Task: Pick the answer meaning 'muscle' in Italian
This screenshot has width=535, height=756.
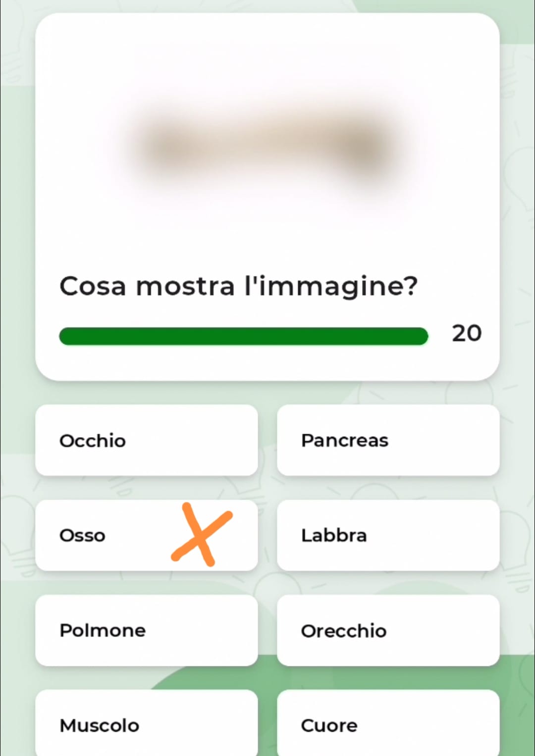Action: (x=146, y=724)
